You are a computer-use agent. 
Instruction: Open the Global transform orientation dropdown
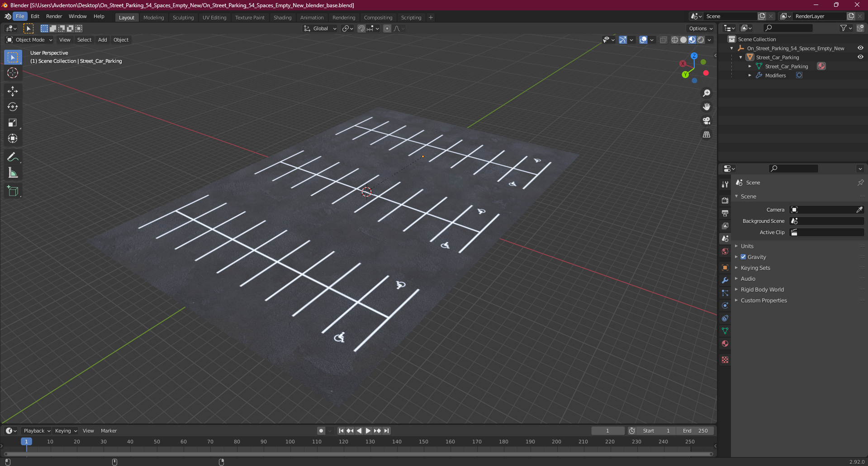pos(320,28)
